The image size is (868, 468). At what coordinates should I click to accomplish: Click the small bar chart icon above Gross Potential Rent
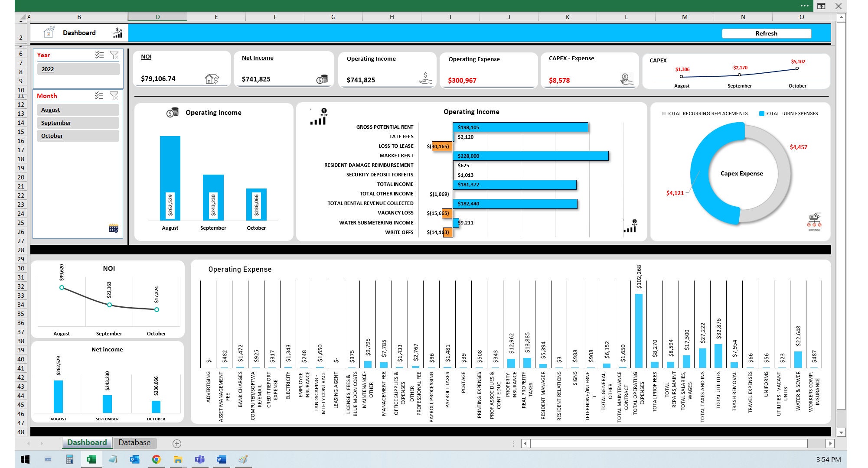pyautogui.click(x=318, y=116)
